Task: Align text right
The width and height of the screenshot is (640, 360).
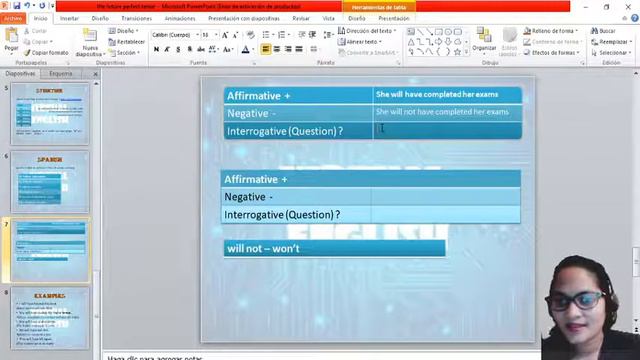Action: 288,49
